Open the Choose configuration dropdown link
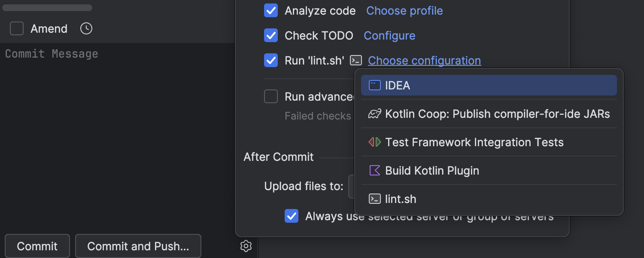Screen dimensions: 644x258 [424, 61]
